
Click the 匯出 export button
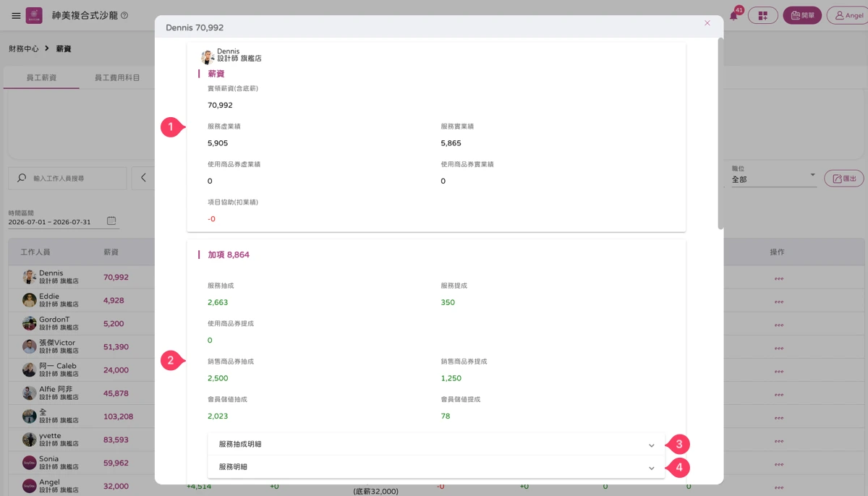pos(843,179)
